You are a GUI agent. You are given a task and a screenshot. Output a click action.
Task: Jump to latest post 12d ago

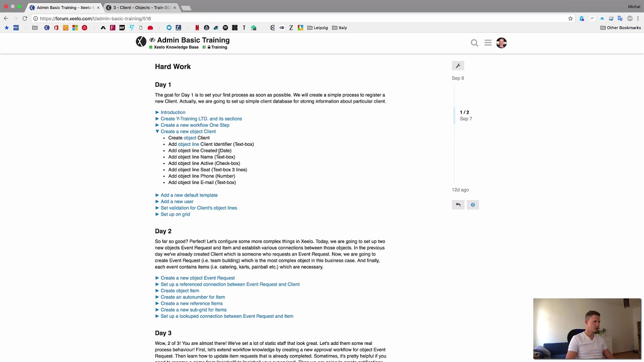point(460,190)
